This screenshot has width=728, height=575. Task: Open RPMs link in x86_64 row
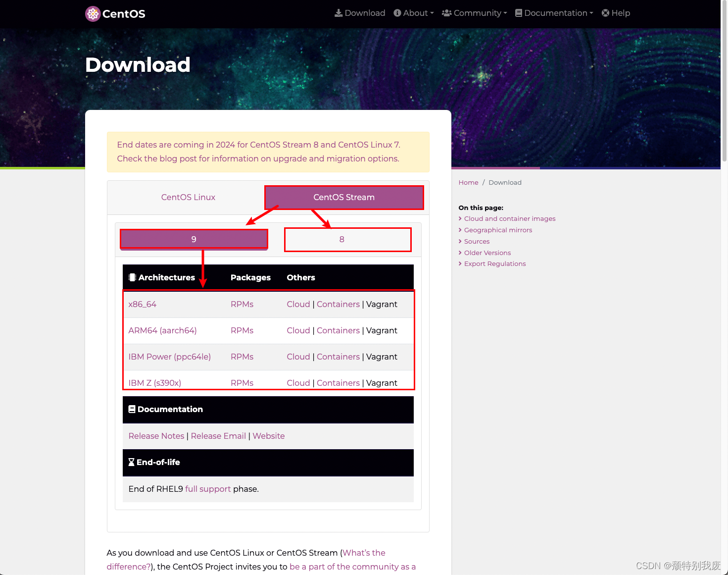pyautogui.click(x=242, y=304)
